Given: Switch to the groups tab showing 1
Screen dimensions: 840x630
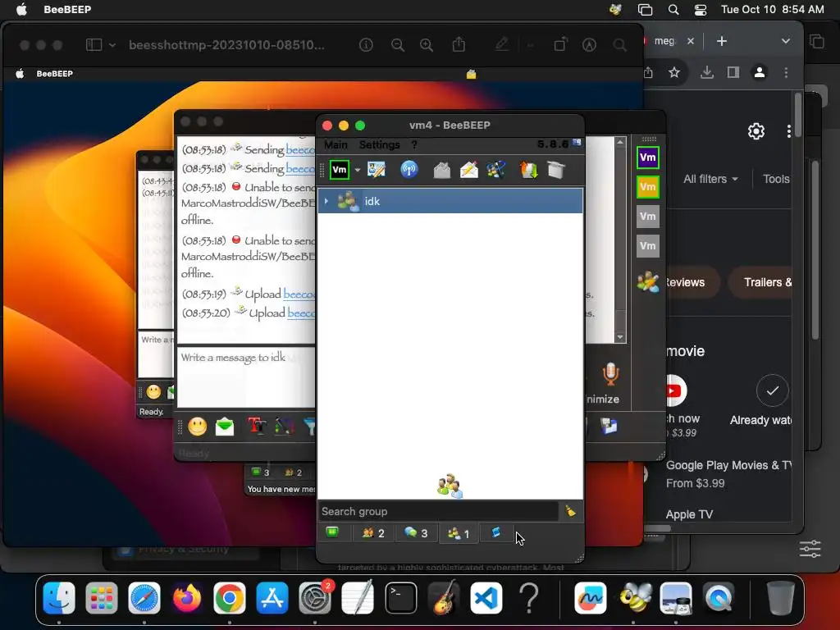Looking at the screenshot, I should pos(459,533).
